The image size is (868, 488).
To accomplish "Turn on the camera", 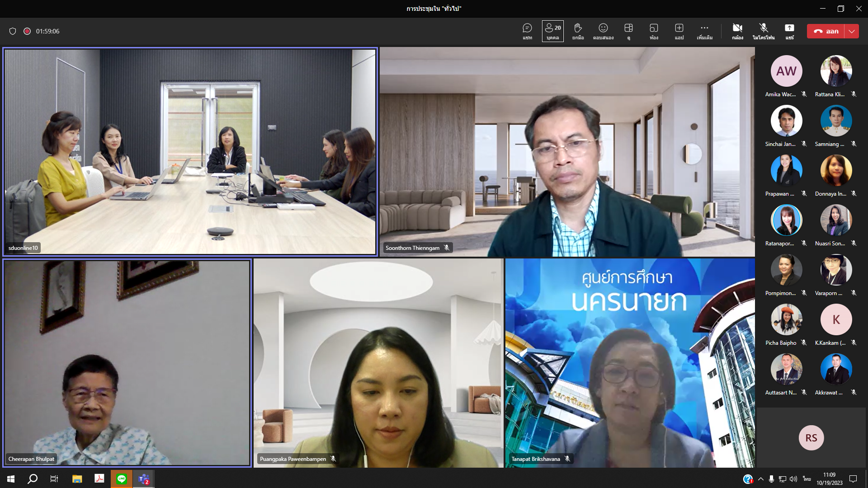I will (737, 31).
